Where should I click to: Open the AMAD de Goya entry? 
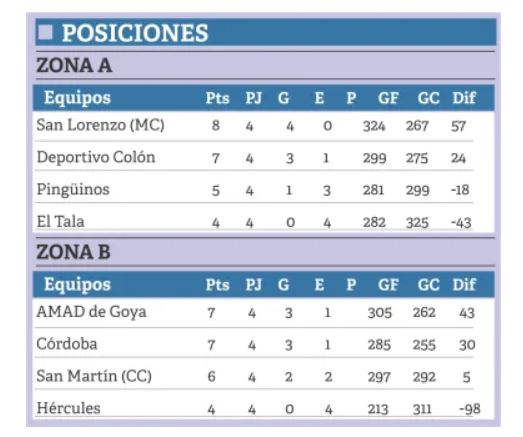(x=91, y=312)
